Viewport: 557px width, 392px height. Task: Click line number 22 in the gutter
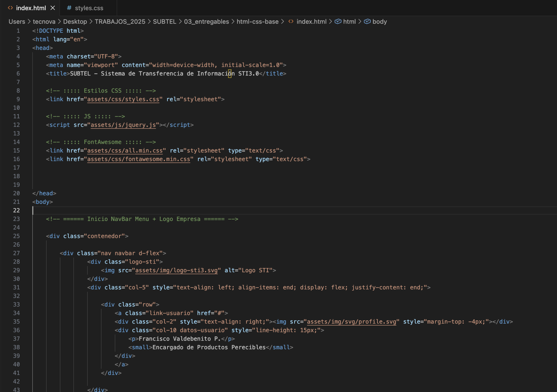[16, 210]
